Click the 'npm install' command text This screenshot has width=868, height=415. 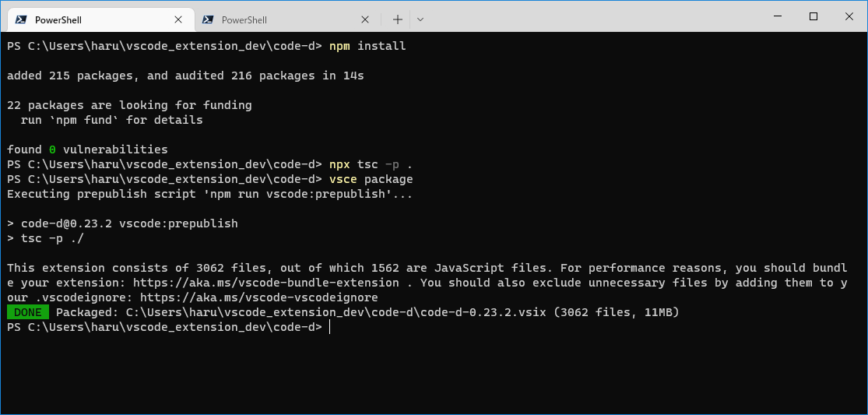367,46
